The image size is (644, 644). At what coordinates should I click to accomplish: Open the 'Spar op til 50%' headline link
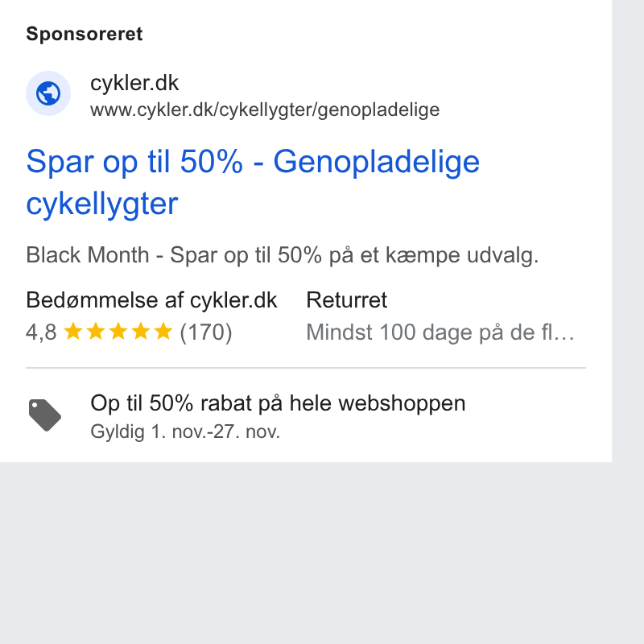[253, 183]
